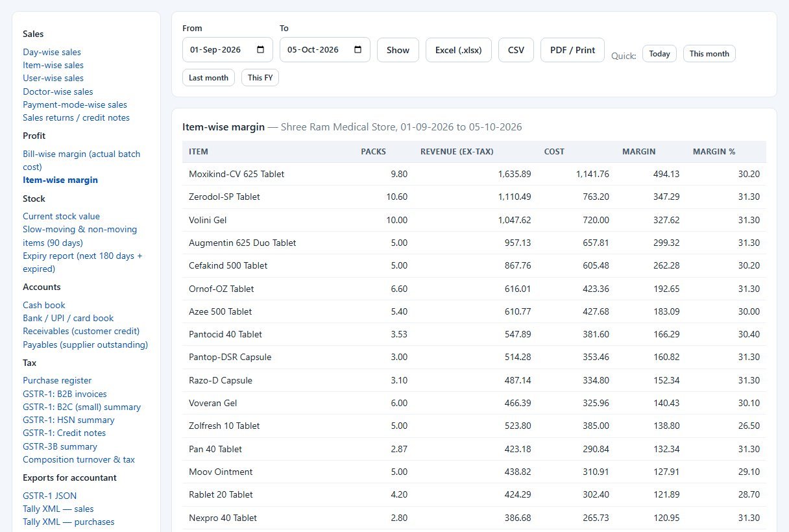Image resolution: width=789 pixels, height=532 pixels.
Task: Export report as Excel (.xlsx)
Action: pyautogui.click(x=458, y=50)
